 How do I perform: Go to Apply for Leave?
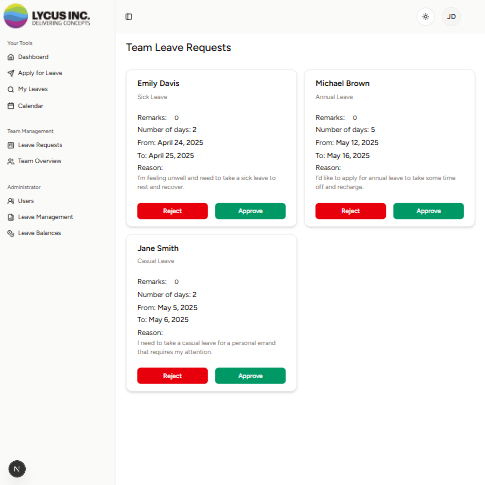point(40,73)
